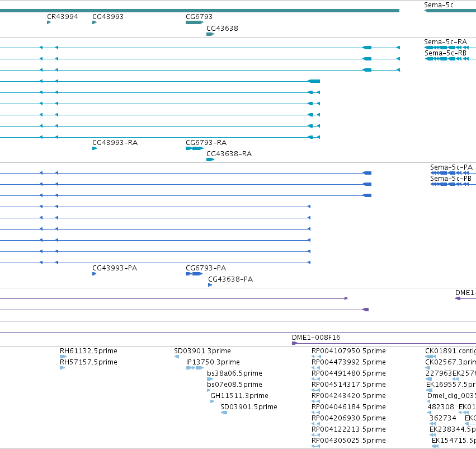
Task: Click the CG6793-PA protein label
Action: point(206,268)
